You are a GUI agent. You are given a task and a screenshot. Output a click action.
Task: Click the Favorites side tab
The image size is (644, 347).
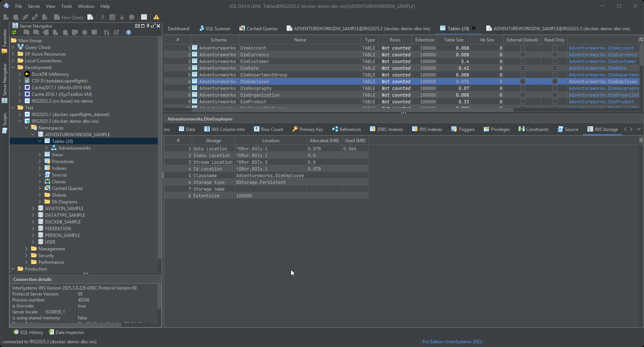tap(4, 41)
